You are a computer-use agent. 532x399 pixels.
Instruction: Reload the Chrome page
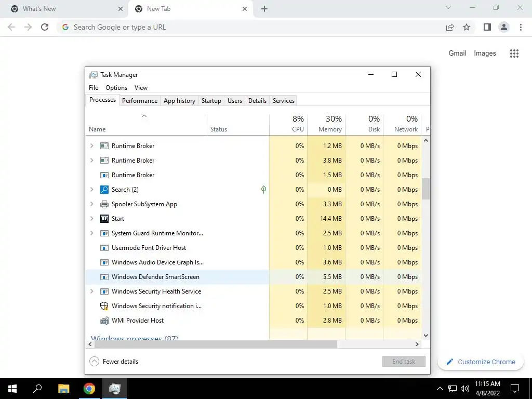click(45, 27)
